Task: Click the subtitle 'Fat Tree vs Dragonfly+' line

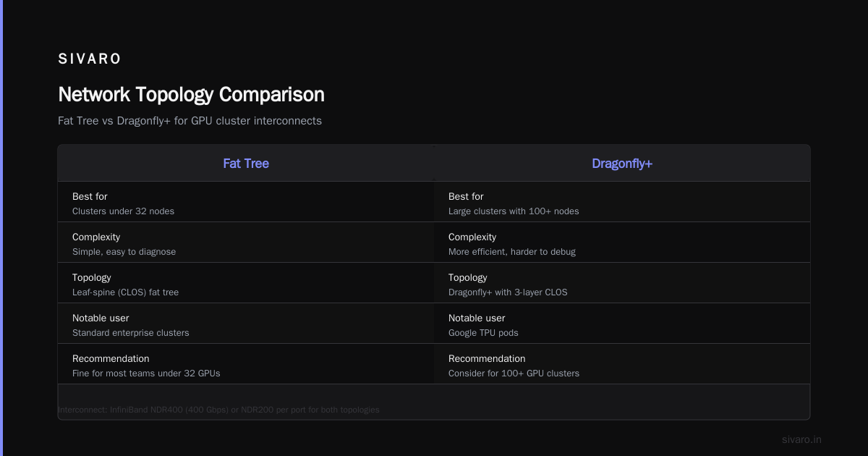Action: [x=190, y=121]
